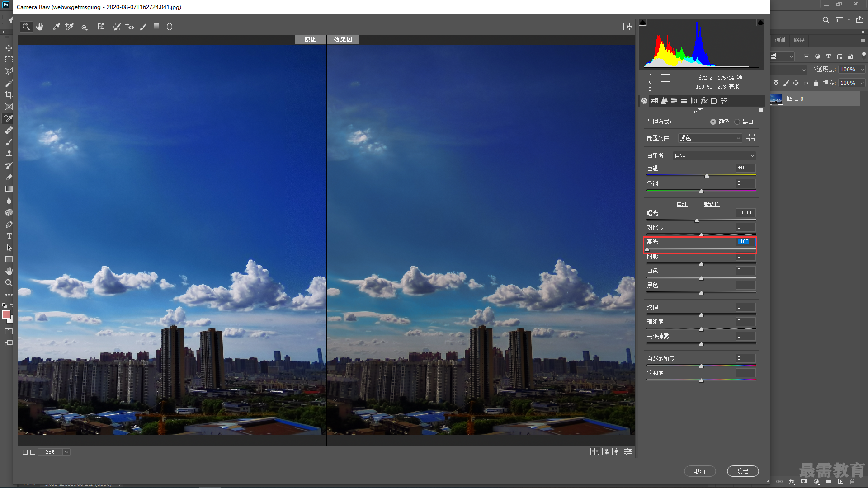868x488 pixels.
Task: Click the 自动 auto adjustment link
Action: pos(682,204)
